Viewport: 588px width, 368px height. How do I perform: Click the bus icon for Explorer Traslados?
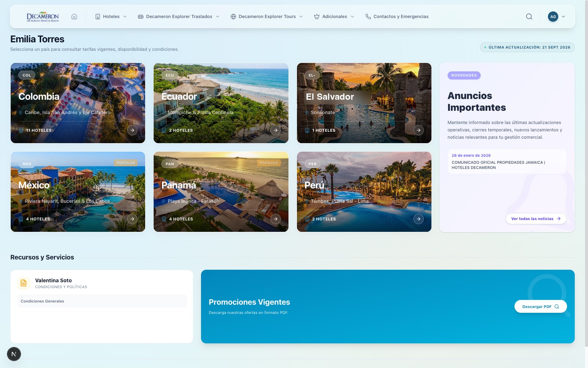[140, 17]
